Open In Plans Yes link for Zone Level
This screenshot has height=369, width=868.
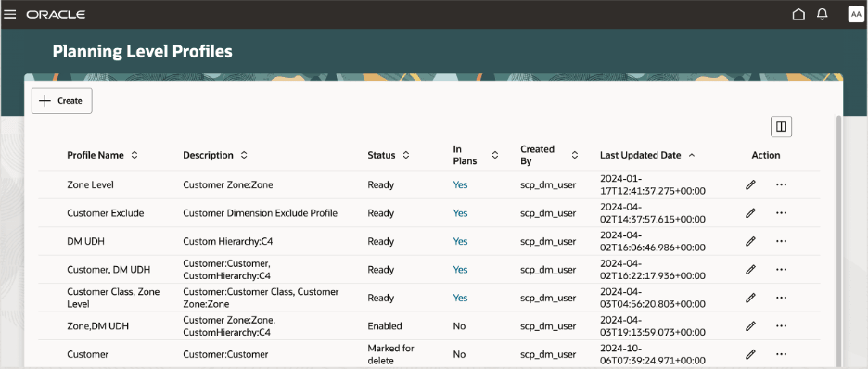pos(460,184)
